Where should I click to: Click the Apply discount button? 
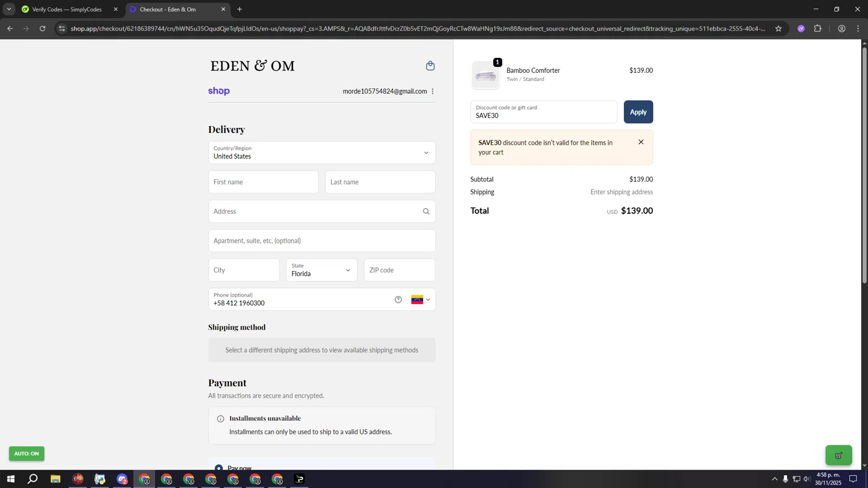pos(638,112)
